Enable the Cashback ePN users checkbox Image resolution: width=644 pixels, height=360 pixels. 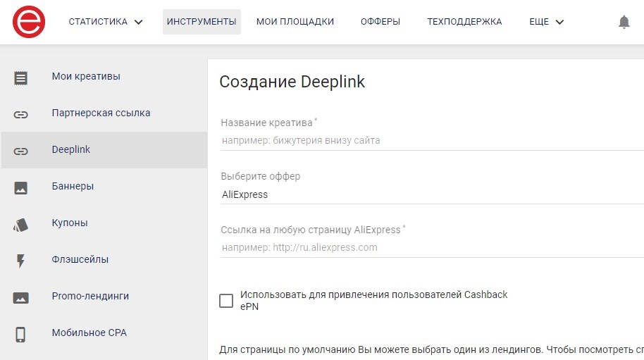226,301
